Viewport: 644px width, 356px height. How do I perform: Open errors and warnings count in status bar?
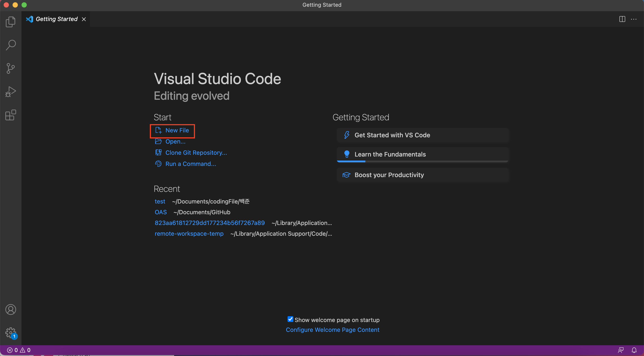[x=19, y=350]
